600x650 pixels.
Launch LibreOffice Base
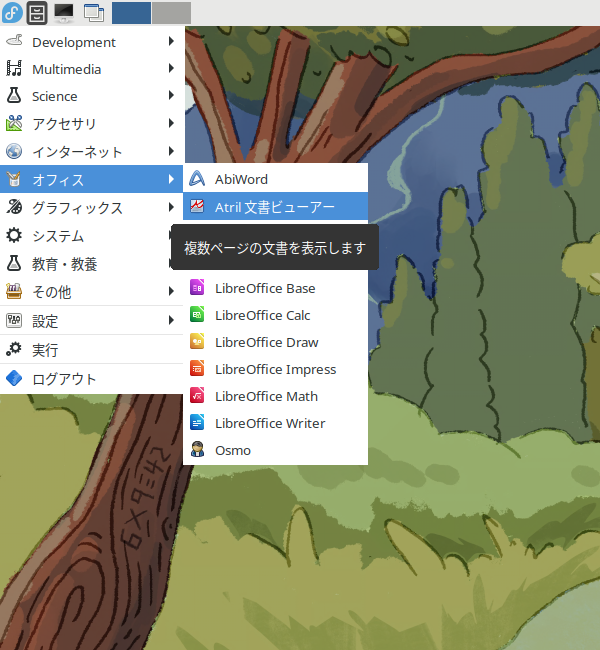pyautogui.click(x=275, y=288)
